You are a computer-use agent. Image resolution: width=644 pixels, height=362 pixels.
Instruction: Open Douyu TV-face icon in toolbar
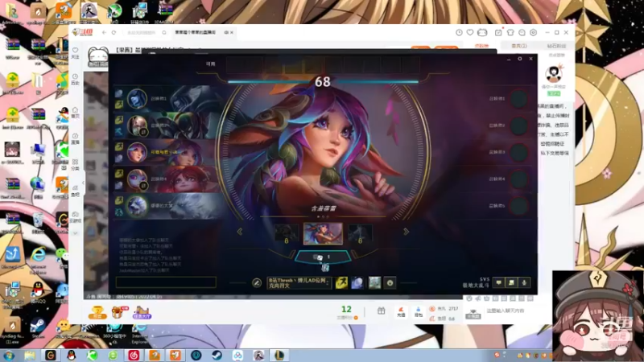pos(482,32)
